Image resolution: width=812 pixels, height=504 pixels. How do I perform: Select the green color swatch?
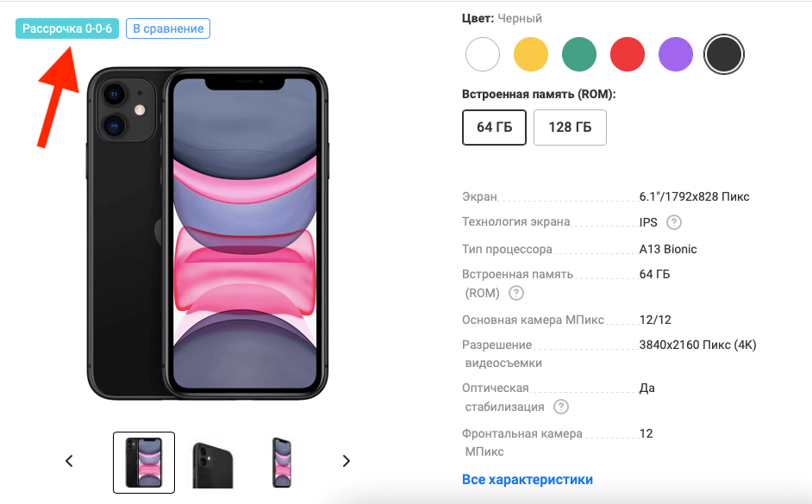[579, 54]
